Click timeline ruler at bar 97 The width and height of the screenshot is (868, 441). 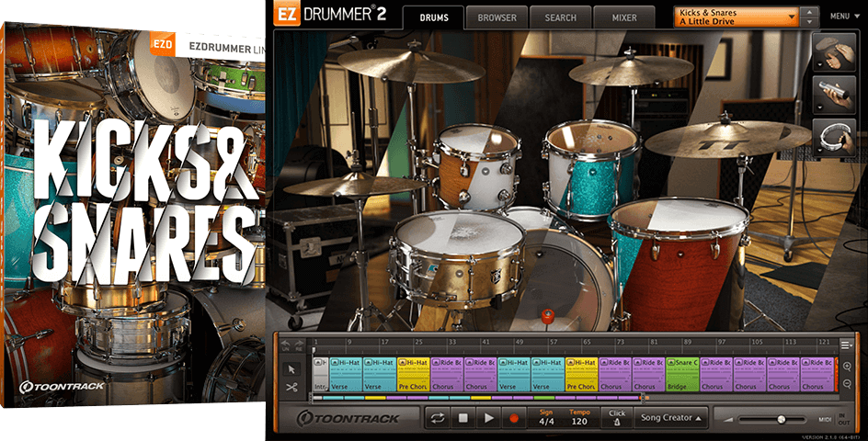pos(721,342)
